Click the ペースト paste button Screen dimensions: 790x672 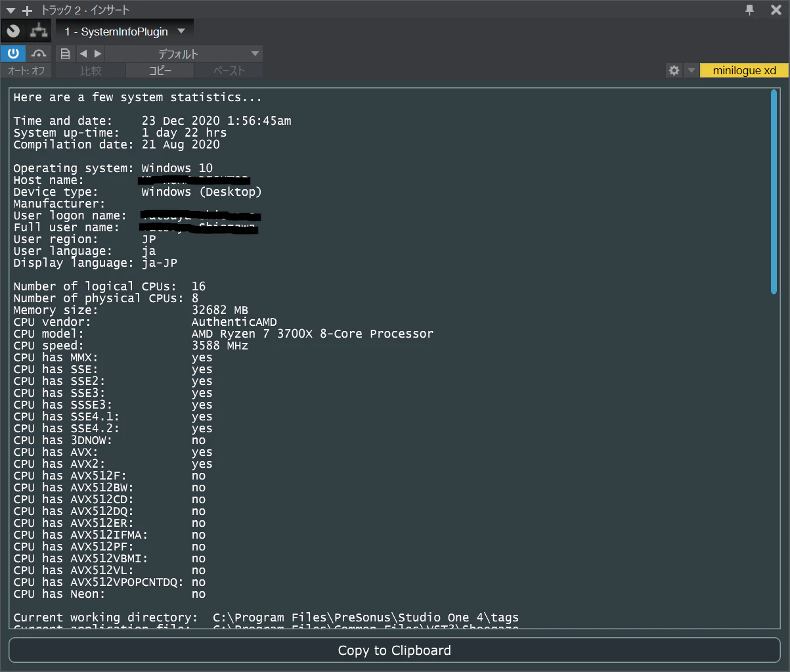229,70
